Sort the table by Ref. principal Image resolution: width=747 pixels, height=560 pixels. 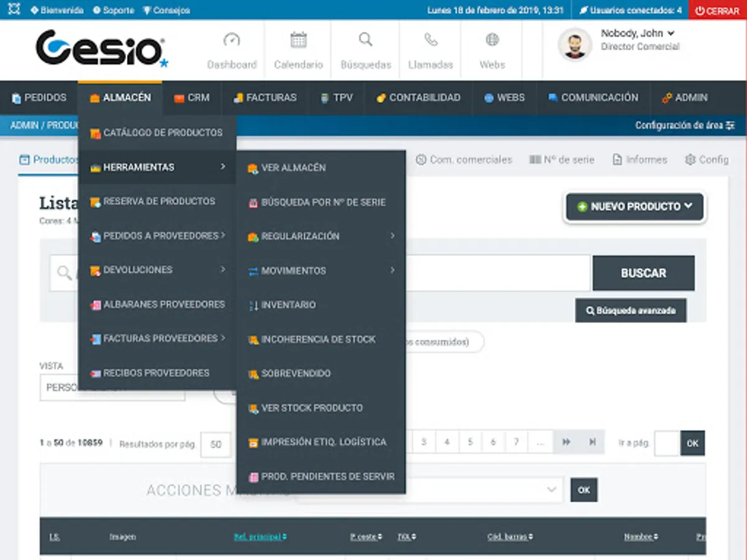tap(260, 536)
